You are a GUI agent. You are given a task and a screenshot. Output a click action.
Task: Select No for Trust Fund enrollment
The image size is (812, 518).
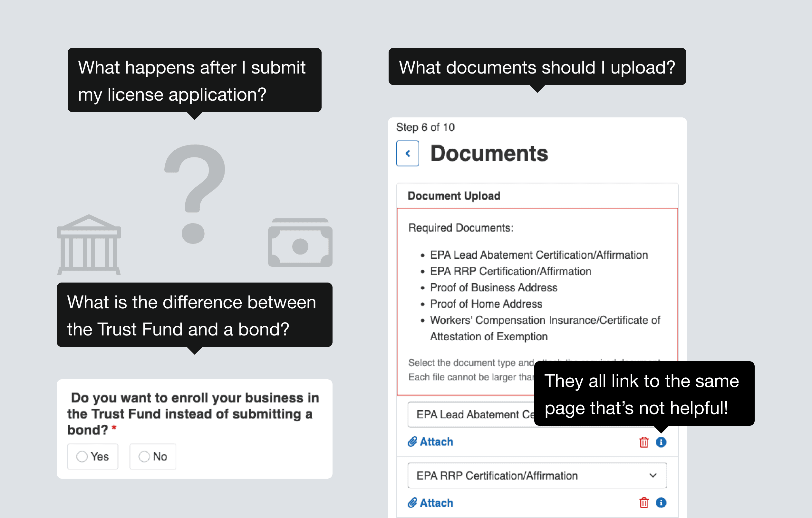click(144, 457)
